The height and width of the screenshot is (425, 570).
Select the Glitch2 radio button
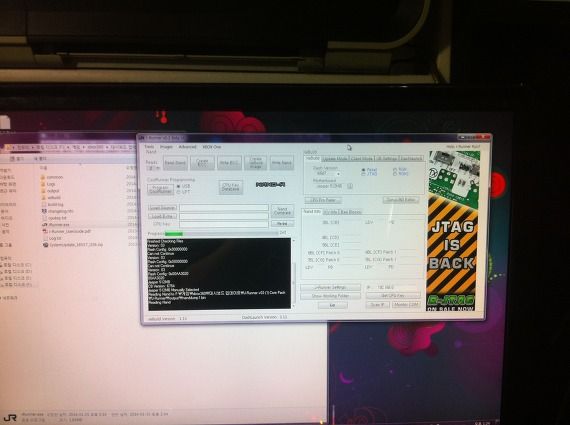401,174
